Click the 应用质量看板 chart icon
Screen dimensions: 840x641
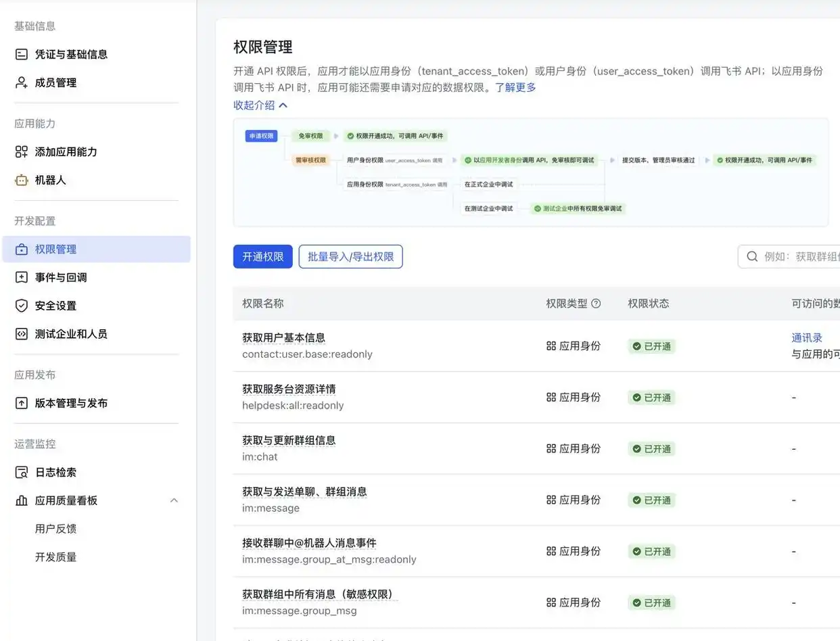coord(21,500)
